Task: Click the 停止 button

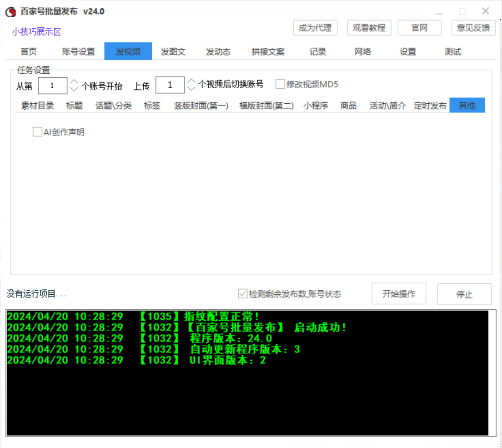Action: pyautogui.click(x=464, y=294)
